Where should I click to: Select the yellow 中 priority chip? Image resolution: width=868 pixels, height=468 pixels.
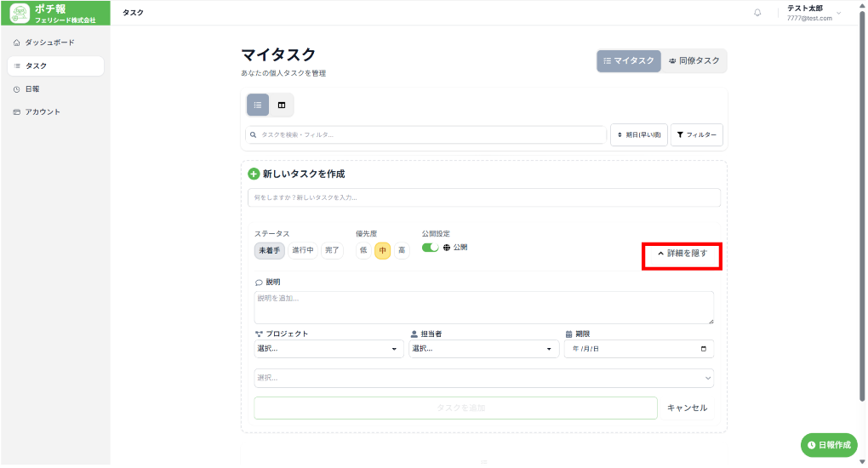click(383, 251)
